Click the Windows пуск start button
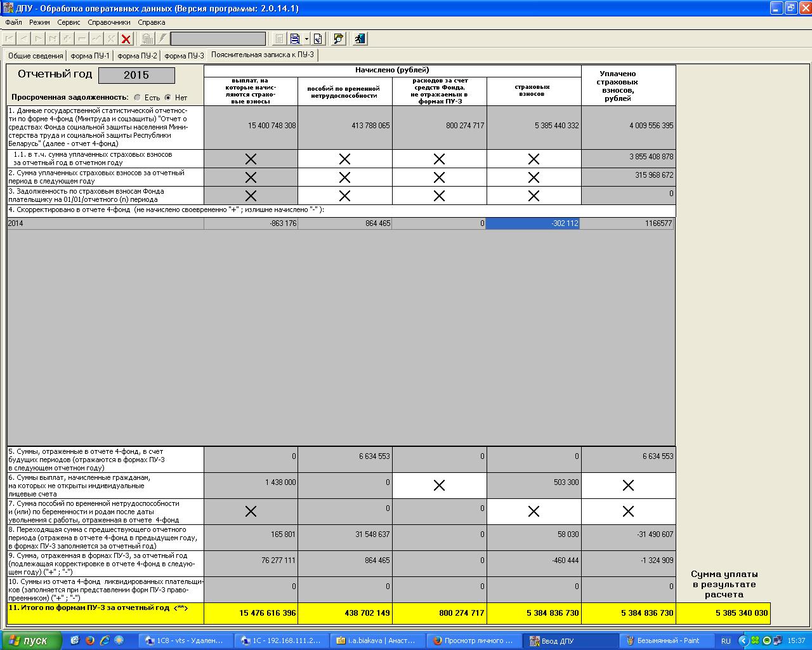The image size is (812, 650). click(32, 640)
